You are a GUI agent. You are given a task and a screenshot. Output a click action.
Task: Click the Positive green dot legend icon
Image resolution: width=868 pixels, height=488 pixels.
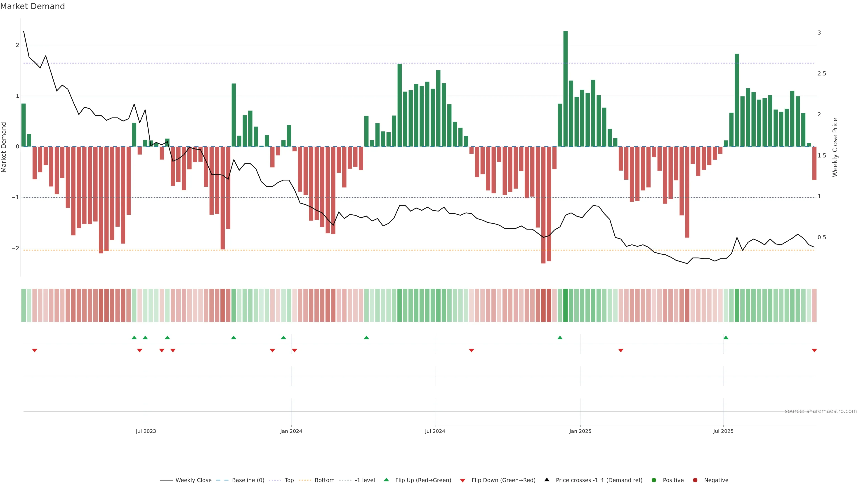coord(654,480)
